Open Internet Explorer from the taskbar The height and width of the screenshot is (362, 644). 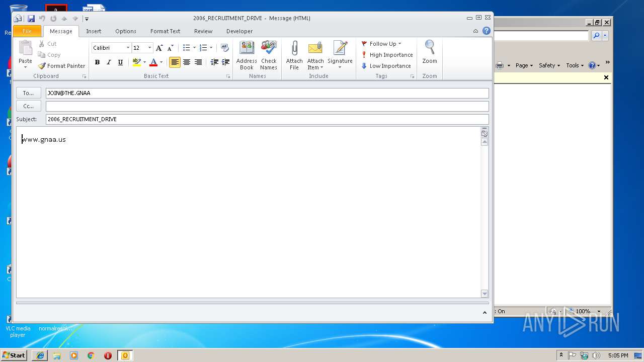[x=40, y=355]
